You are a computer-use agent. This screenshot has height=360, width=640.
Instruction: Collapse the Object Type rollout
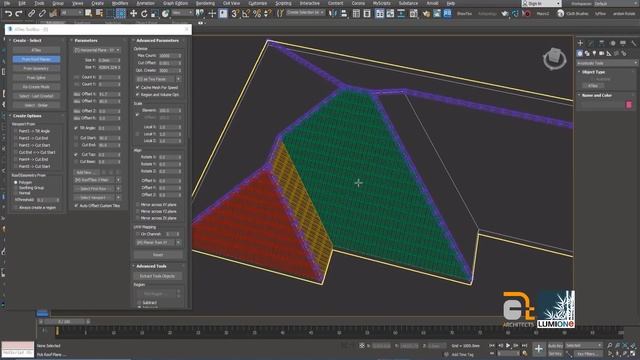pyautogui.click(x=593, y=72)
